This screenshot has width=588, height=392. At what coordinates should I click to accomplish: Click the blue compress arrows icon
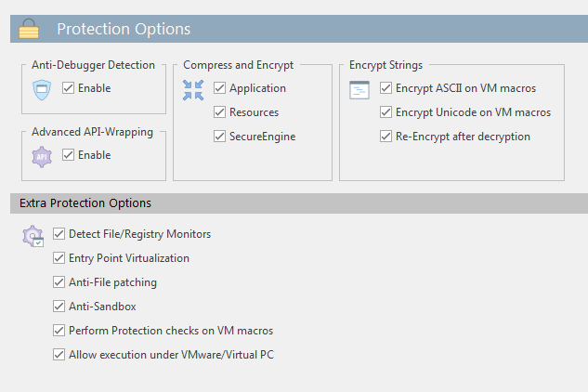point(193,90)
